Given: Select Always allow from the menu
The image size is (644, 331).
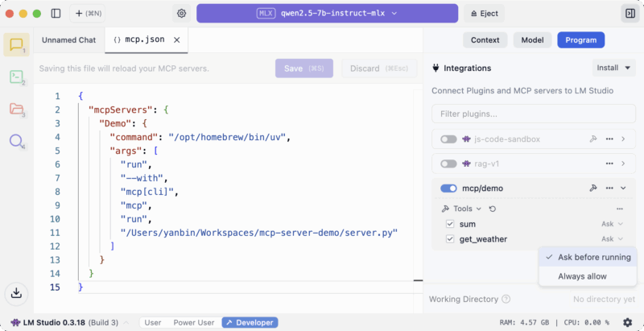Looking at the screenshot, I should pos(582,276).
